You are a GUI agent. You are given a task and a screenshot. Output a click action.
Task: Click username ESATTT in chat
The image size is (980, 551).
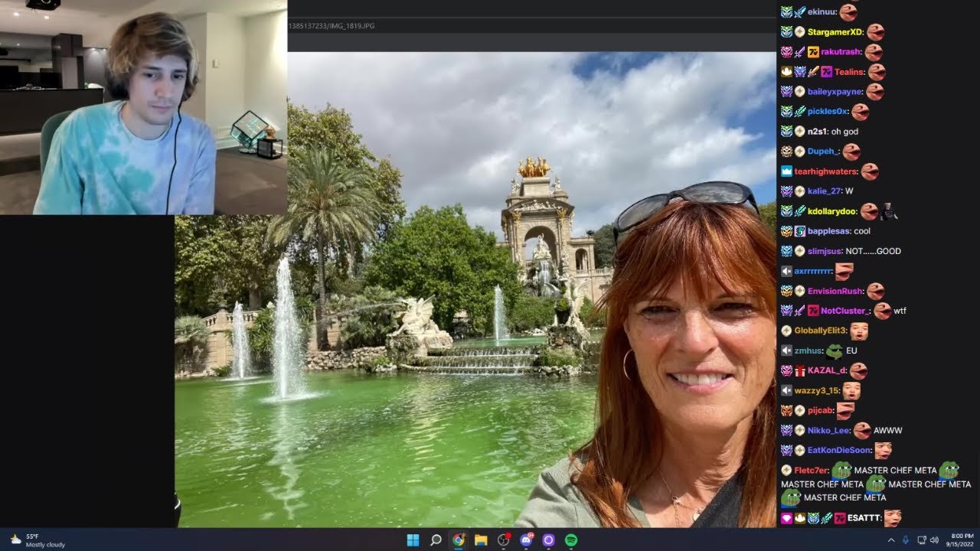click(864, 518)
